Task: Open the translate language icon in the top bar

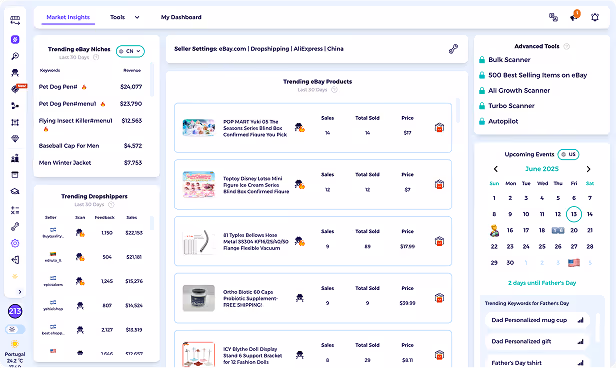Action: point(553,17)
